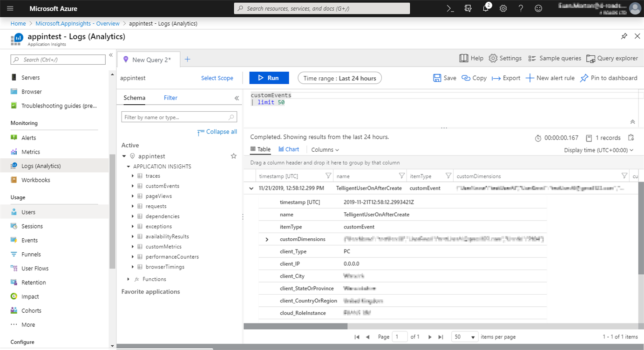Open the items per page dropdown

click(465, 337)
